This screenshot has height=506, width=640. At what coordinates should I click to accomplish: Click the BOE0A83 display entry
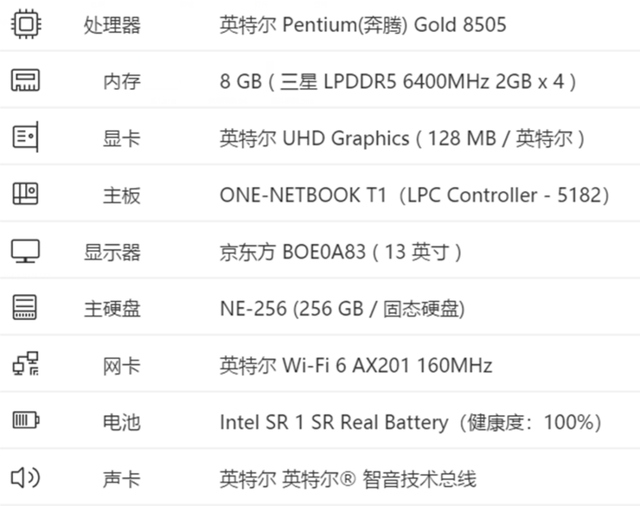tap(341, 252)
